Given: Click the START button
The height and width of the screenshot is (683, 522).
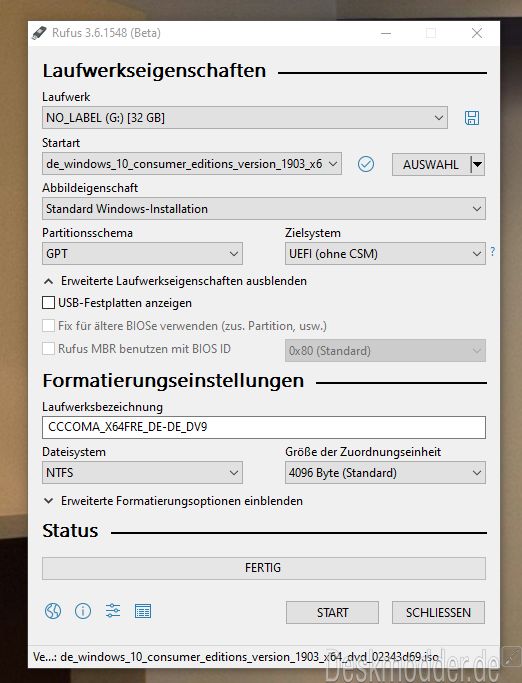Looking at the screenshot, I should [332, 612].
